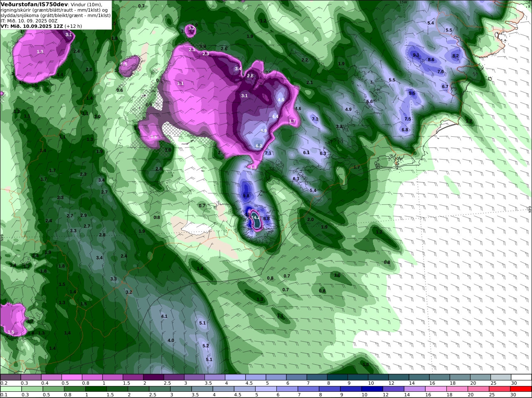Click the 9.1 value on the map
This screenshot has width=532, height=398.
tap(416, 55)
